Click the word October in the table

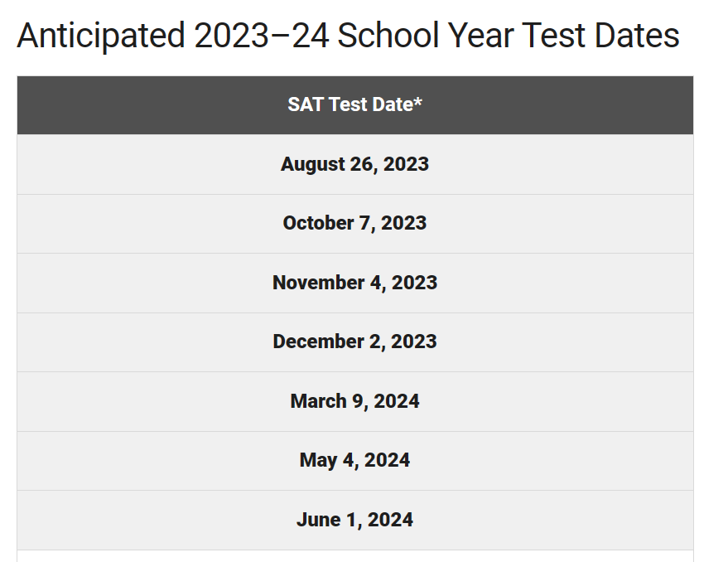coord(318,223)
